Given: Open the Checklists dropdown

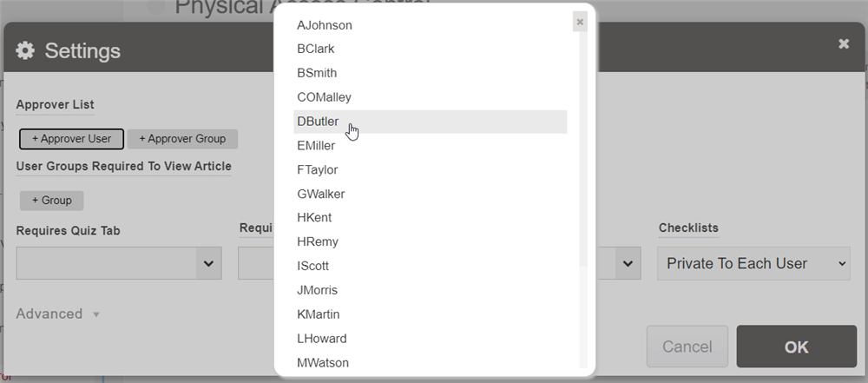Looking at the screenshot, I should click(753, 263).
